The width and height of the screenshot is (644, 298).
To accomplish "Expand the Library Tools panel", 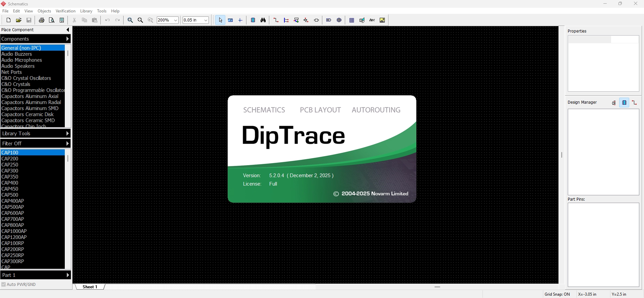I will tap(35, 134).
